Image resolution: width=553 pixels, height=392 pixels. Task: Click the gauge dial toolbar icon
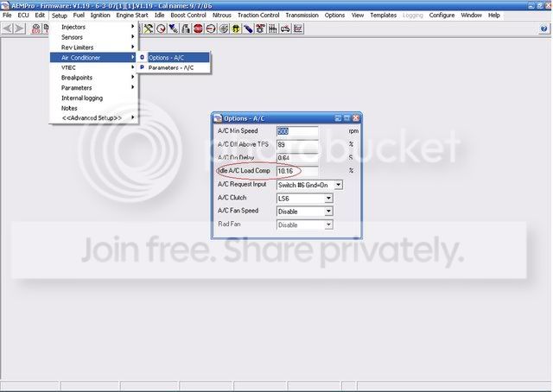coord(161,28)
